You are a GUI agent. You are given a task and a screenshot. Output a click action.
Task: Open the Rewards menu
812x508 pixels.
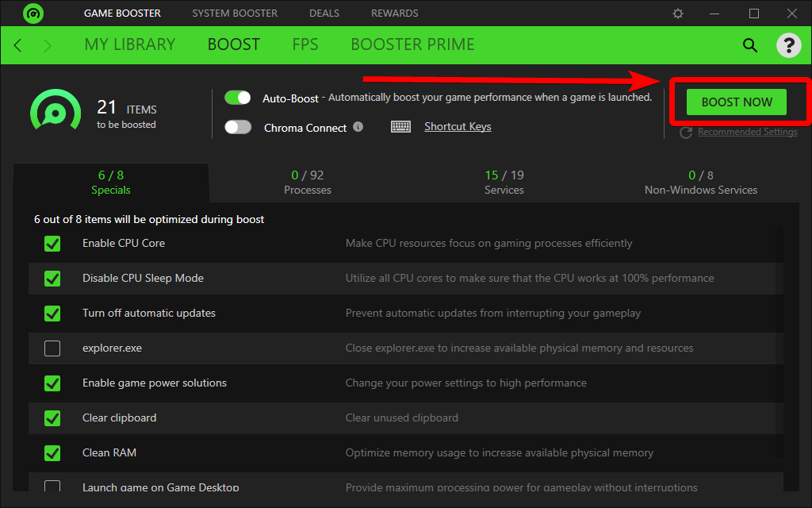[x=395, y=13]
